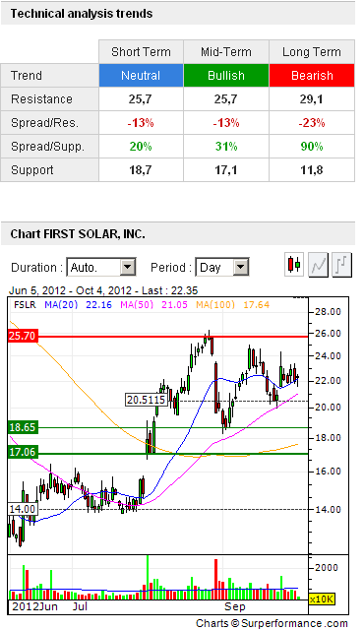Click the red 25.70 resistance label
364x631 pixels.
(23, 336)
